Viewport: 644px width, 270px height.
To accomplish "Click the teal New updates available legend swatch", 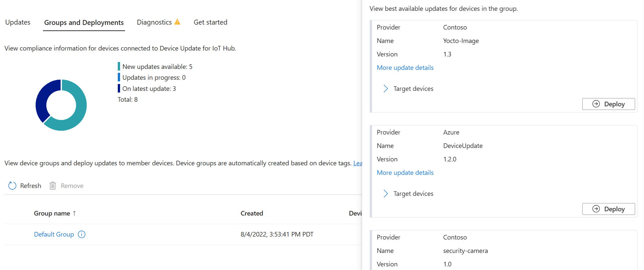I will 119,67.
